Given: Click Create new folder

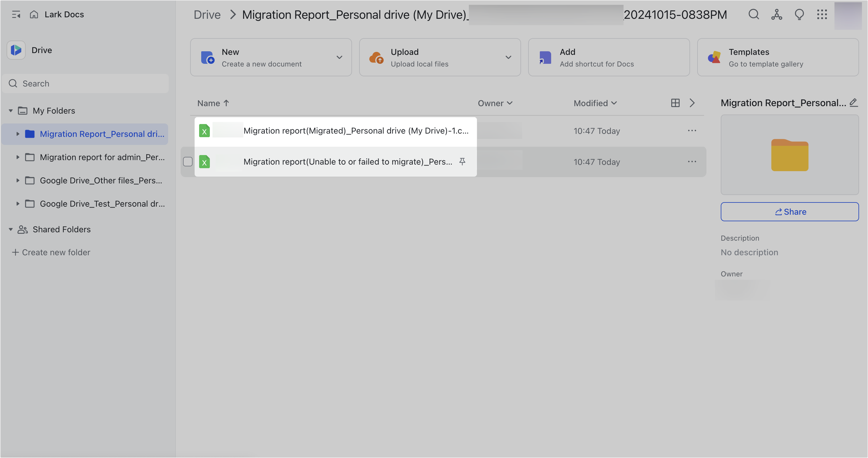Looking at the screenshot, I should point(51,253).
